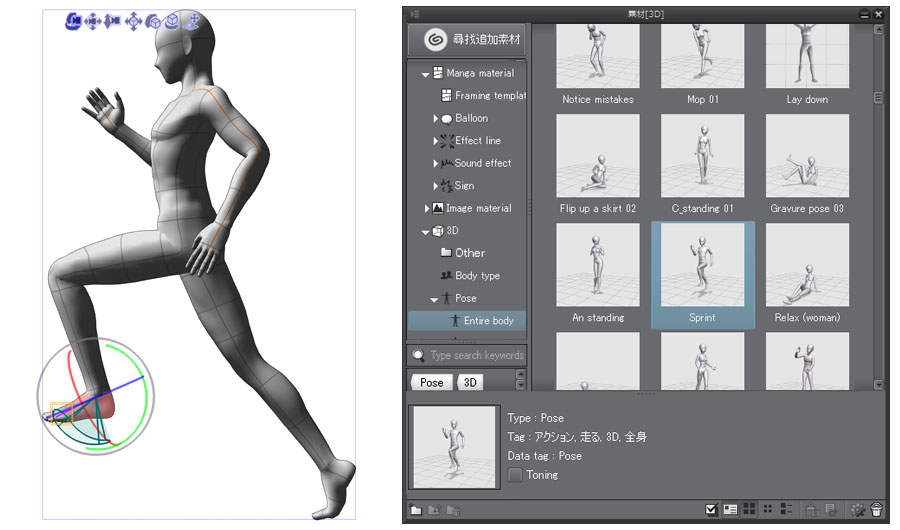Create new material folder with folder icon
Screen dimensions: 900x530
pyautogui.click(x=416, y=511)
